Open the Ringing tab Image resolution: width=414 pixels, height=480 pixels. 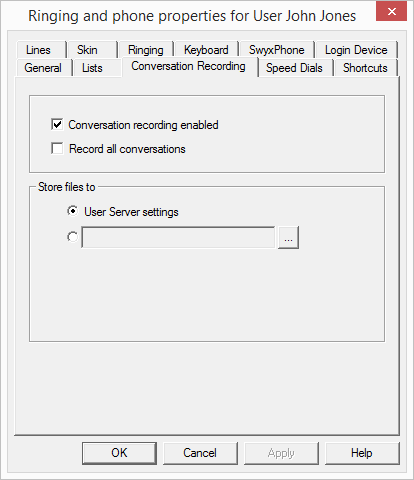[146, 50]
